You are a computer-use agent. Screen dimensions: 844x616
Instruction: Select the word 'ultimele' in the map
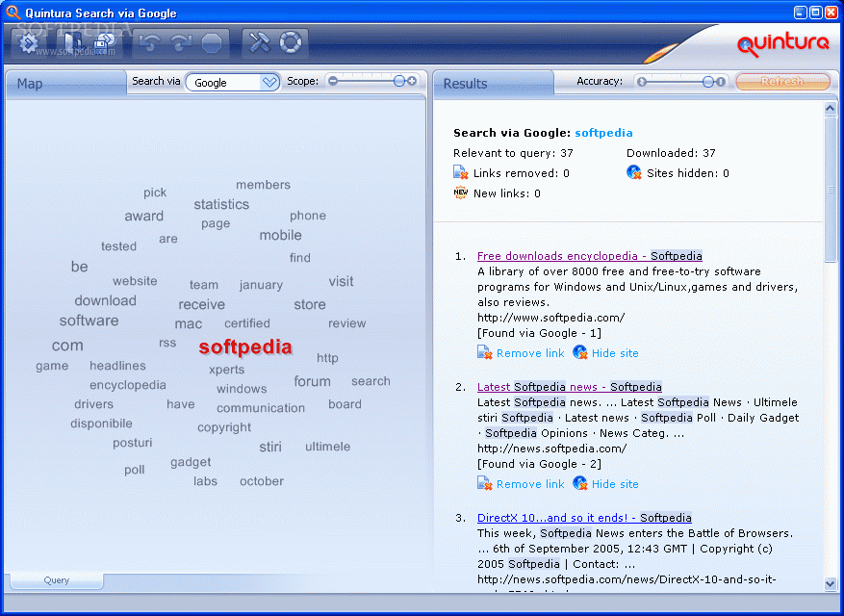click(x=327, y=447)
